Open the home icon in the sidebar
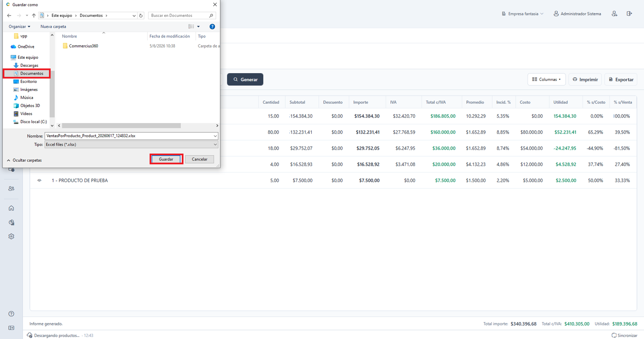The width and height of the screenshot is (644, 339). click(x=11, y=208)
